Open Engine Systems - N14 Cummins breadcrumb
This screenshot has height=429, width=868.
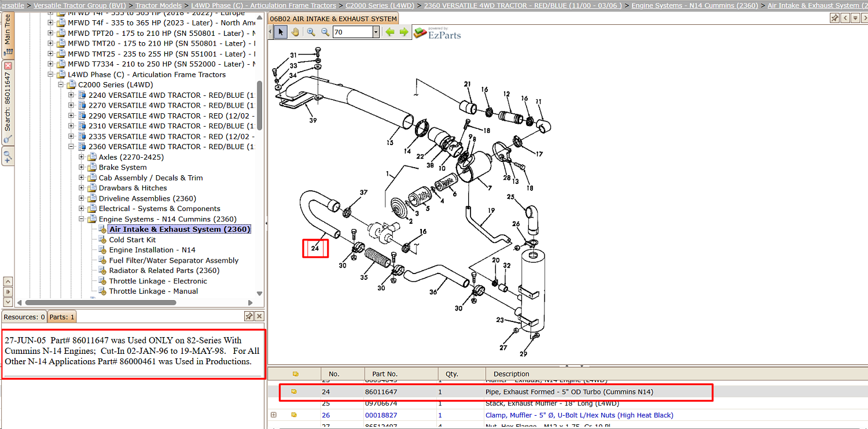(694, 5)
